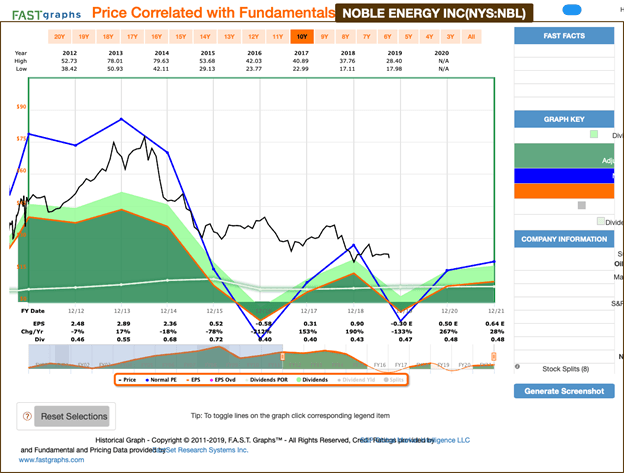Toggle the EPS legend item

point(193,380)
